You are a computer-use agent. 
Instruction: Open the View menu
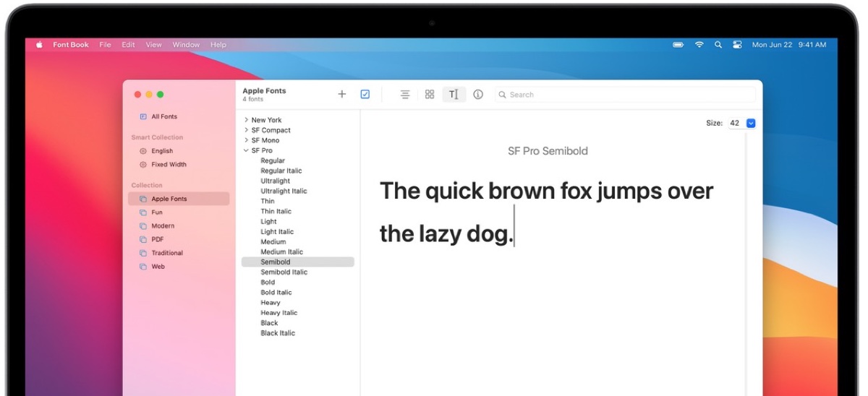click(x=153, y=45)
